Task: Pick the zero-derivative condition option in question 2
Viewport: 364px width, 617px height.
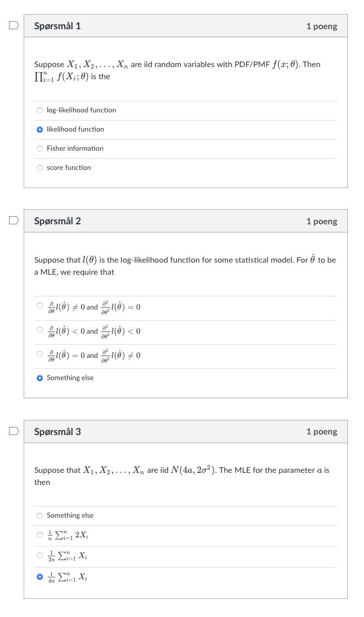Action: pyautogui.click(x=40, y=353)
